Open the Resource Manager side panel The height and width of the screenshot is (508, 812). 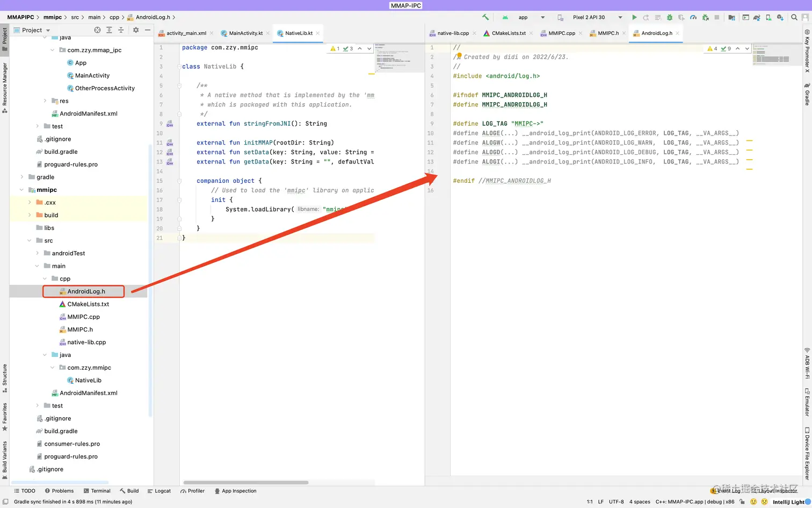[5, 88]
